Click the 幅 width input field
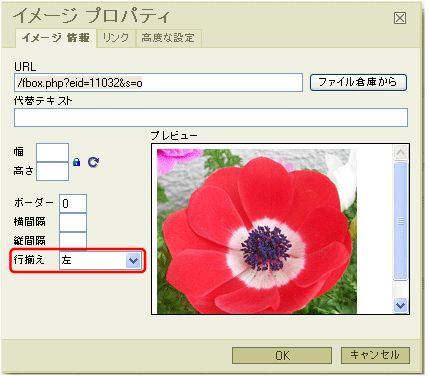The width and height of the screenshot is (429, 379). [x=52, y=153]
